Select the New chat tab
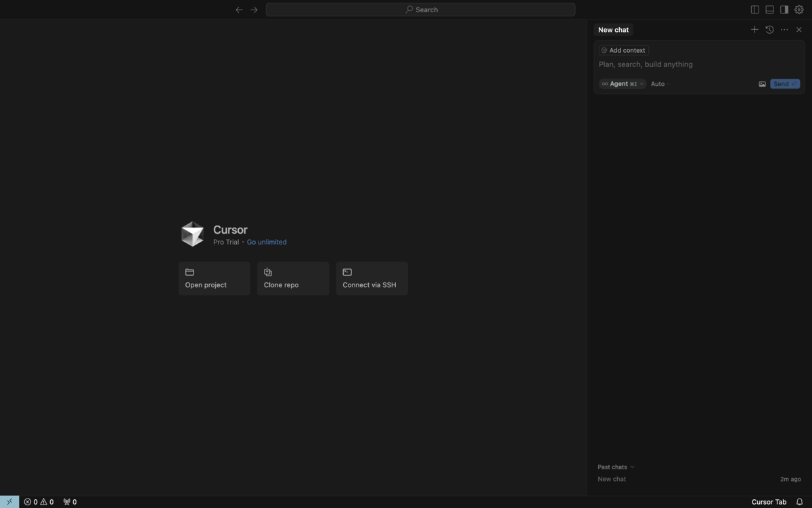Image resolution: width=812 pixels, height=508 pixels. (613, 30)
